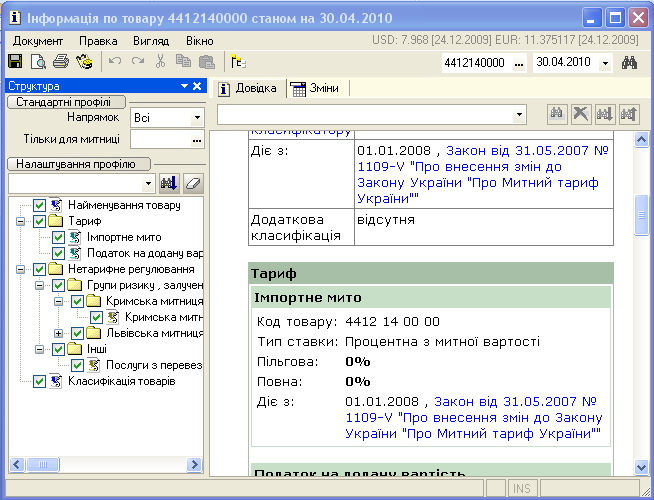Click the clear search X button
Viewport: 654px width, 500px height.
[581, 114]
